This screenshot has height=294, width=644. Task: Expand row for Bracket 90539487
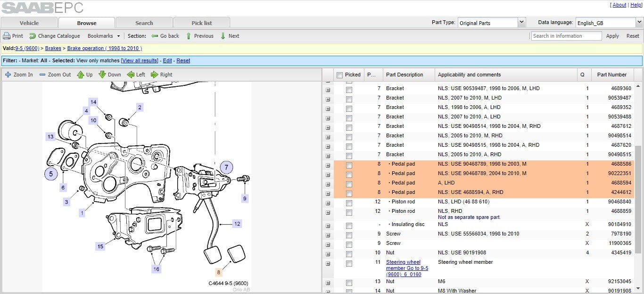328,99
